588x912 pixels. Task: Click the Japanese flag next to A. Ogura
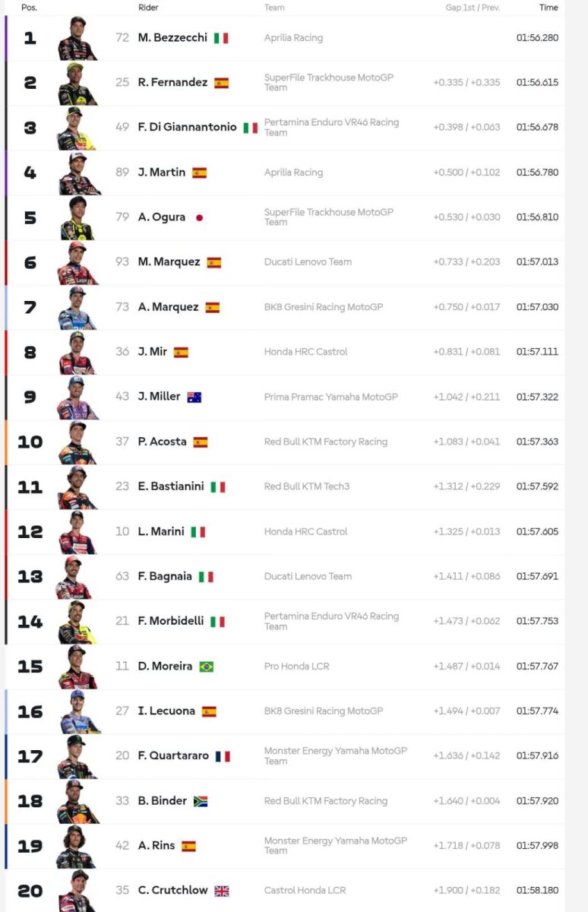point(199,217)
